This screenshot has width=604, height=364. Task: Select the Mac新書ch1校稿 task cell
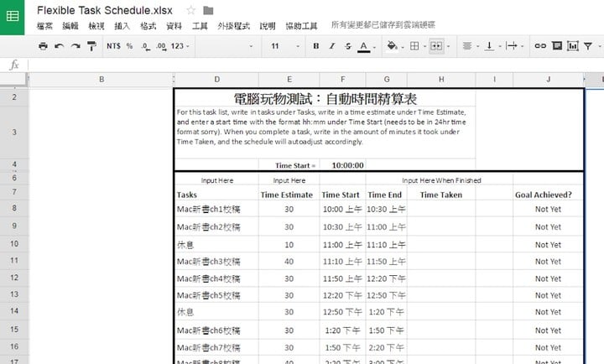(216, 209)
